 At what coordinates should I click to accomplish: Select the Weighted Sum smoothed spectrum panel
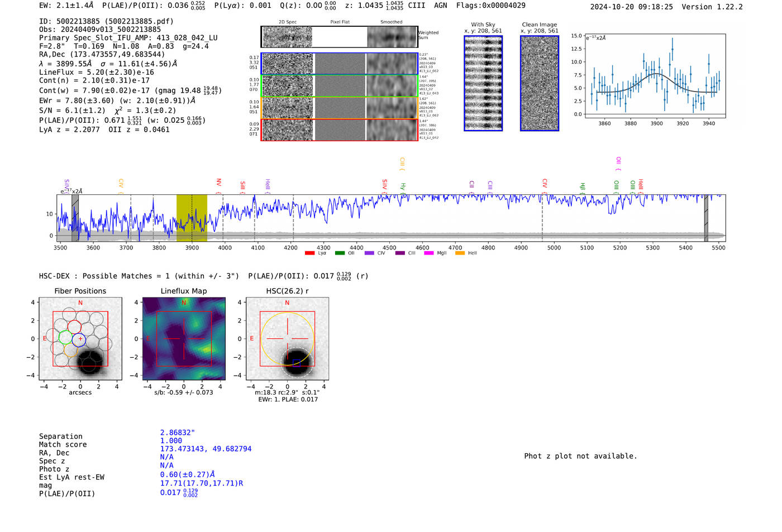(392, 37)
